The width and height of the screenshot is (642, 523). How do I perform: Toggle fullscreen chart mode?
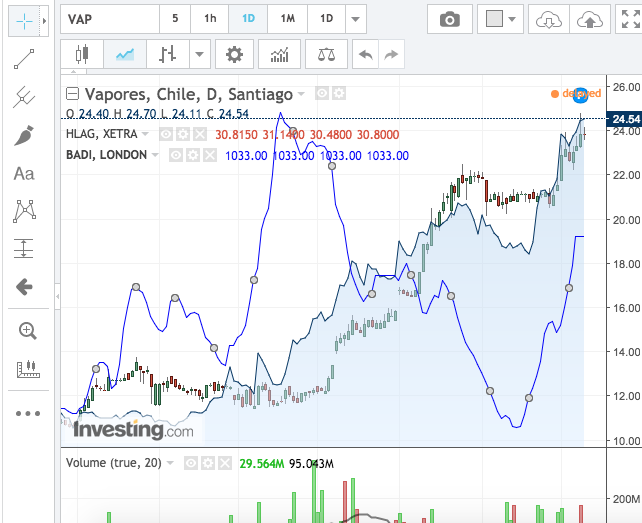pos(630,19)
